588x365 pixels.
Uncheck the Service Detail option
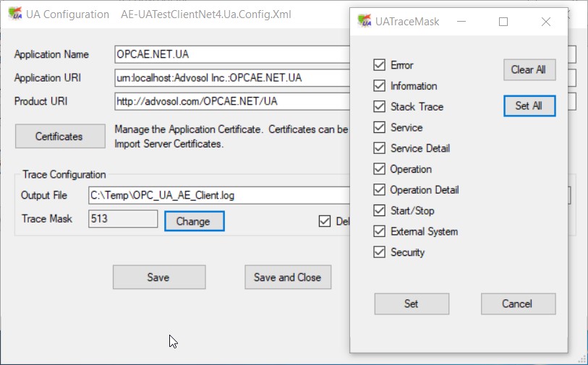click(x=379, y=148)
